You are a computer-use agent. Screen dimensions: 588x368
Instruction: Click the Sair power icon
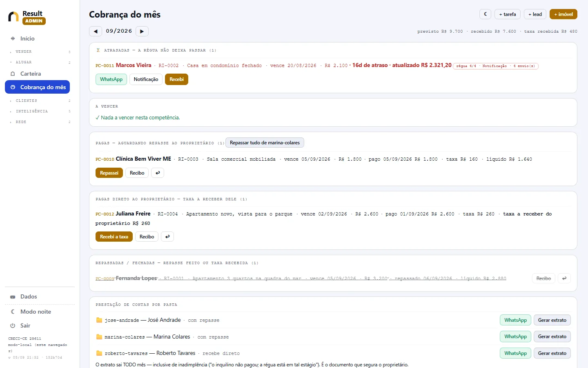(x=13, y=325)
